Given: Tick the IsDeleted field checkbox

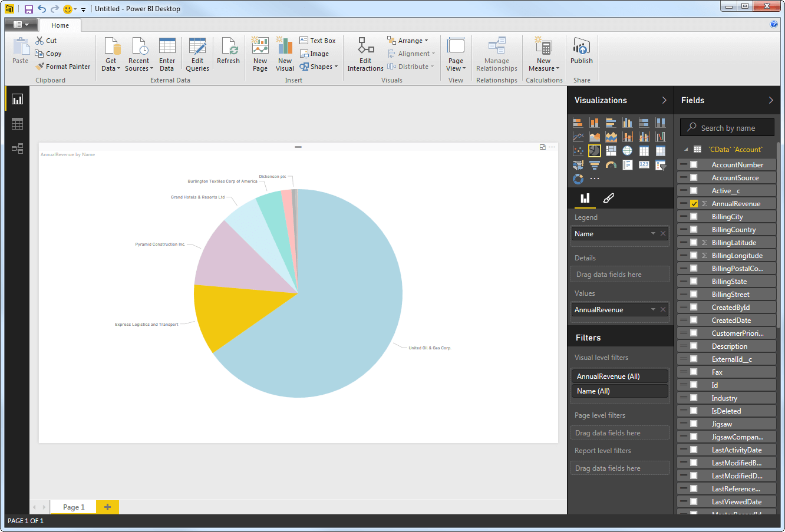Looking at the screenshot, I should coord(694,411).
